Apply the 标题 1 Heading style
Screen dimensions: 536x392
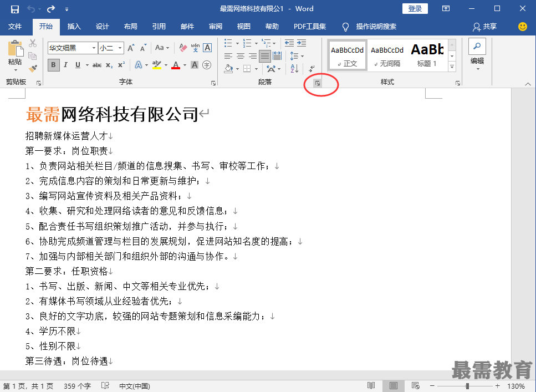point(427,55)
